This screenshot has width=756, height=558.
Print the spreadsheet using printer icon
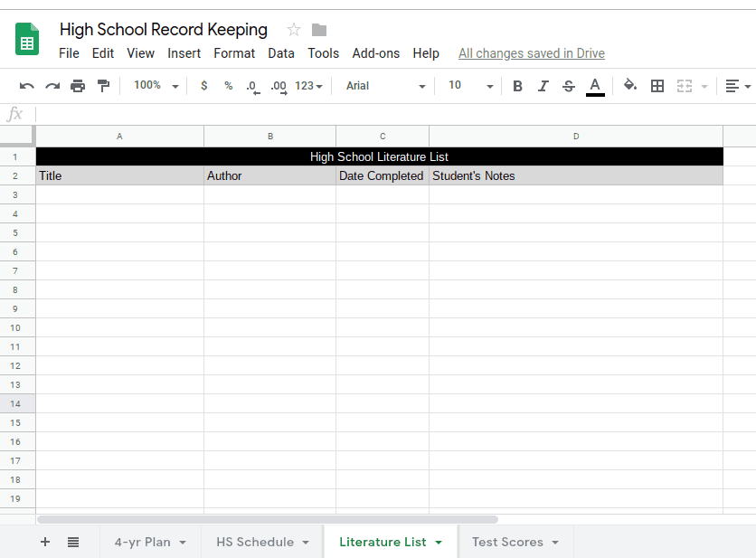pyautogui.click(x=78, y=86)
